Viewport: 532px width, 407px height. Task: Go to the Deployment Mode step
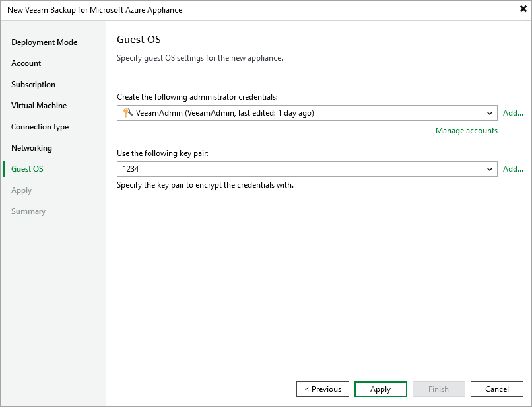coord(44,42)
